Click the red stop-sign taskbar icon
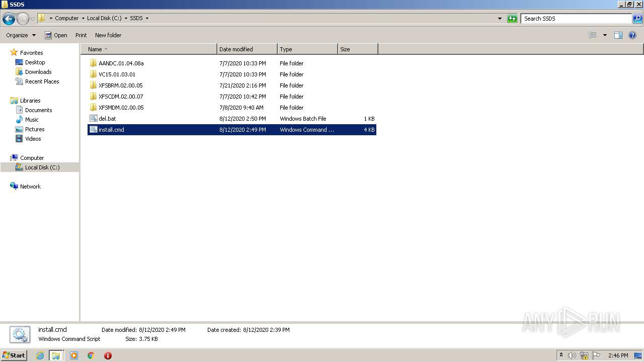644x362 pixels. click(x=108, y=355)
